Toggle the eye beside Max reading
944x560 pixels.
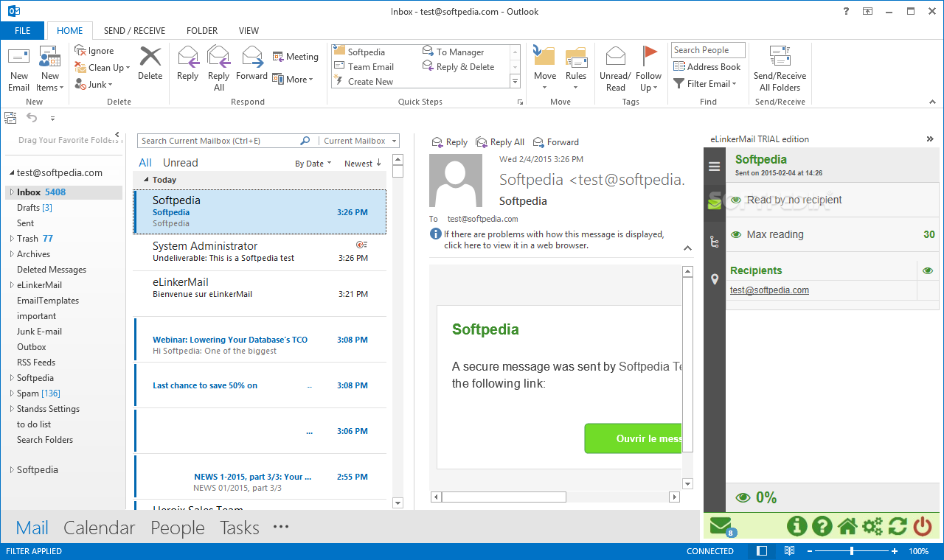(x=736, y=235)
